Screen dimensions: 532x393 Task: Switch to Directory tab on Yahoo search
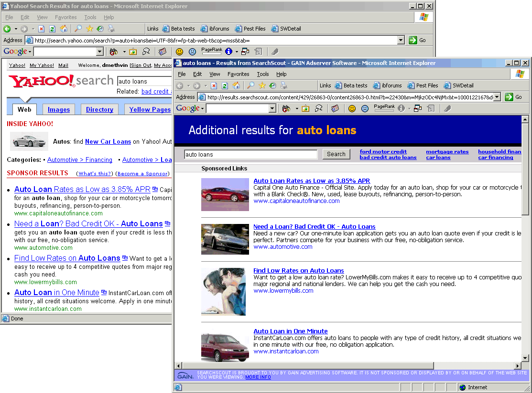click(x=99, y=109)
